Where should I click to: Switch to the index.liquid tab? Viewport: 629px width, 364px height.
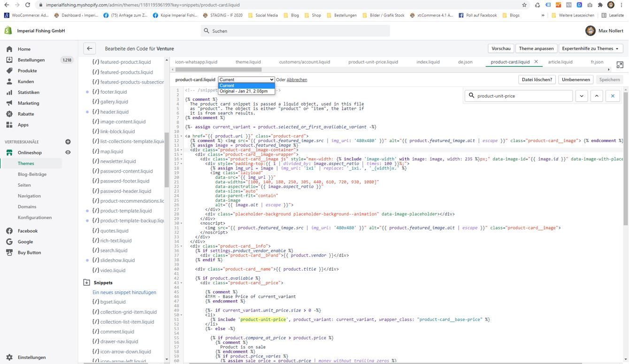click(x=428, y=62)
